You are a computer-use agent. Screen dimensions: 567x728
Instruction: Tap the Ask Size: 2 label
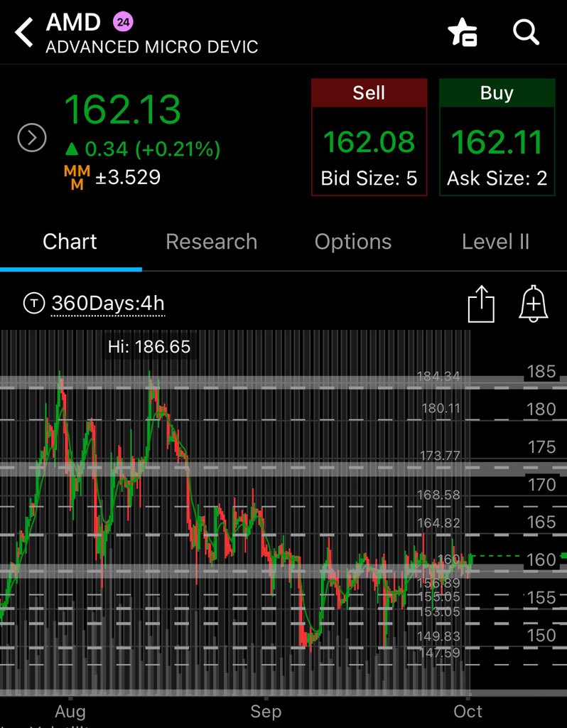point(497,178)
